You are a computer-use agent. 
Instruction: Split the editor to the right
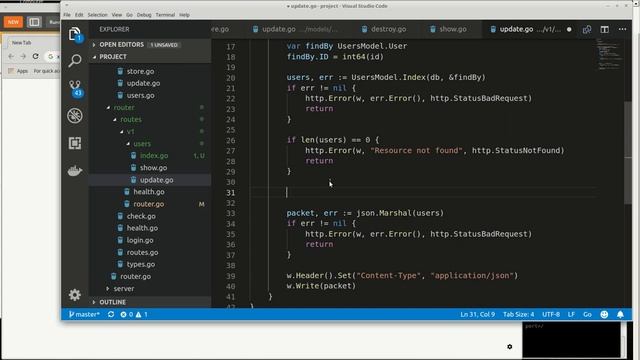click(604, 29)
